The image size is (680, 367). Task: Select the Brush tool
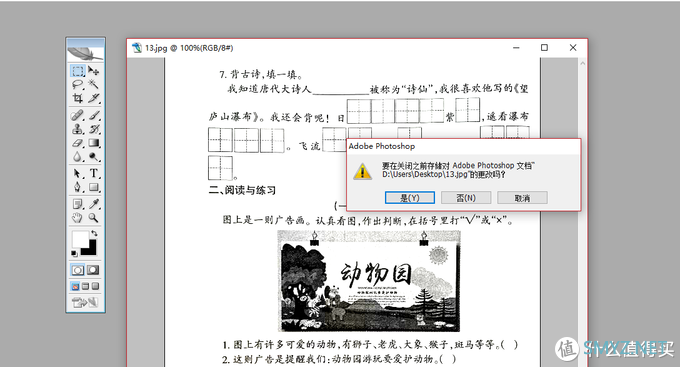94,115
